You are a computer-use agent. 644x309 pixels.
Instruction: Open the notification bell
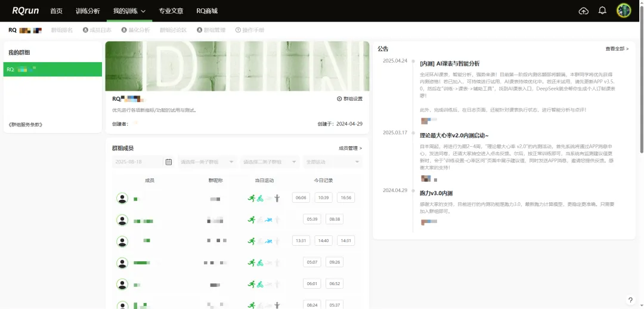point(602,11)
